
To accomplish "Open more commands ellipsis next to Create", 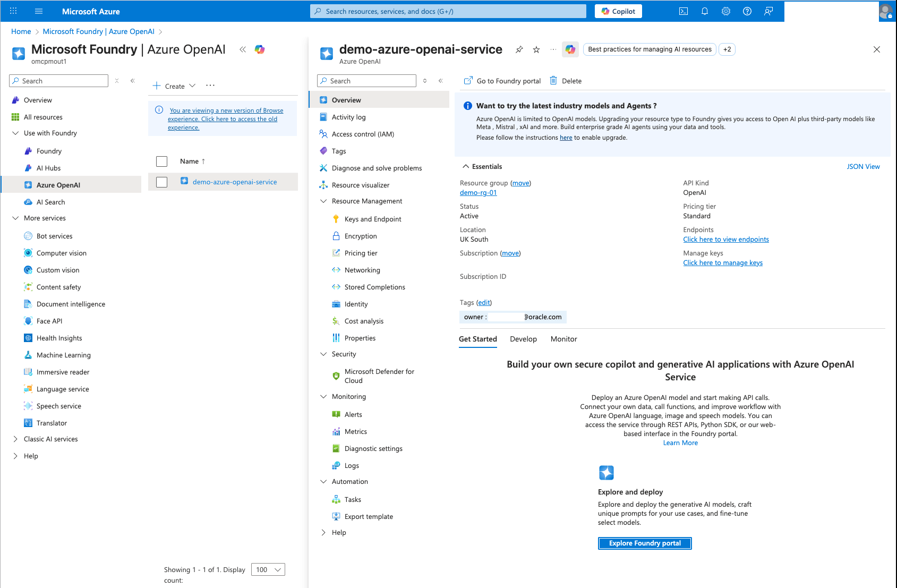I will click(210, 86).
